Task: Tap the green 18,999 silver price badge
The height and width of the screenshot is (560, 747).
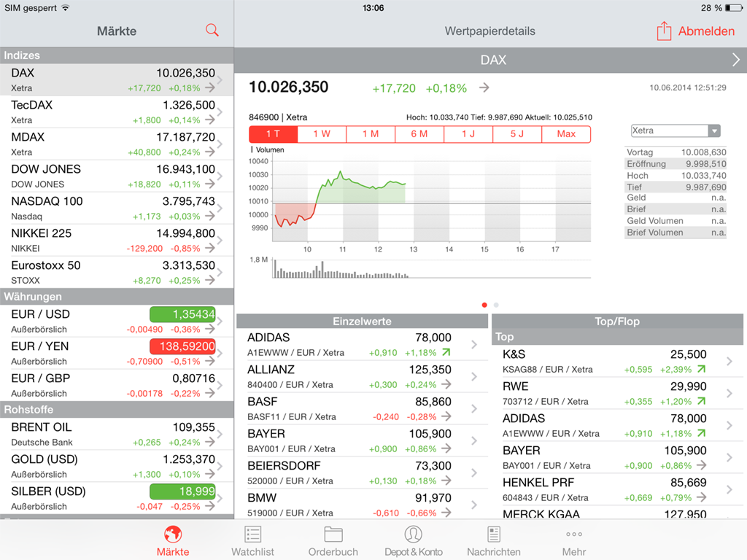Action: point(182,491)
